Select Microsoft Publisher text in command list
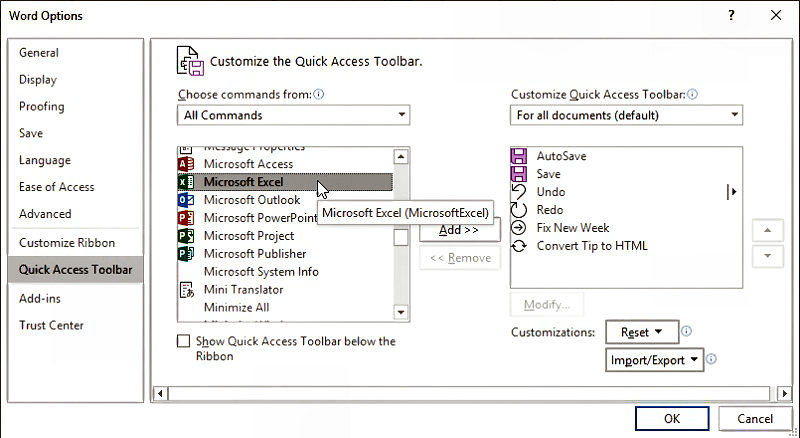Screen dimensions: 800x438 (255, 254)
